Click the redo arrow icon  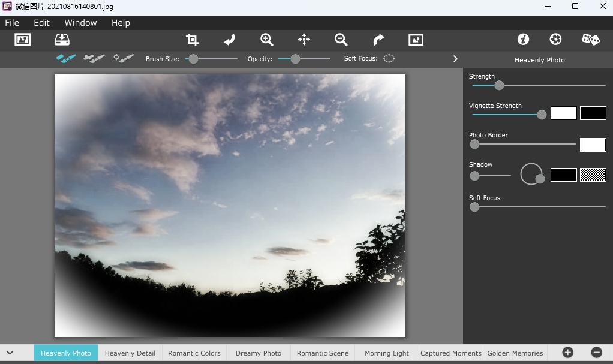(x=378, y=40)
